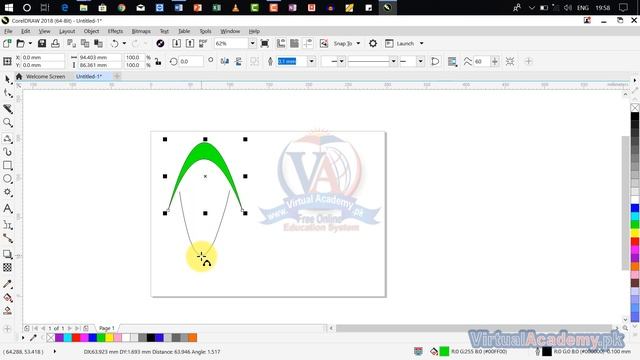This screenshot has height=360, width=640.
Task: Mirror selection horizontally
Action: (x=225, y=61)
